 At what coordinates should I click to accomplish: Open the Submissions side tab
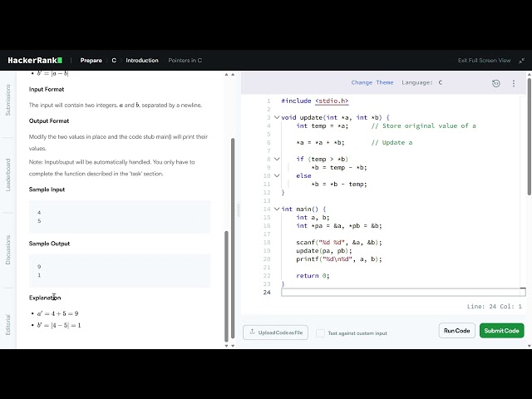click(8, 100)
